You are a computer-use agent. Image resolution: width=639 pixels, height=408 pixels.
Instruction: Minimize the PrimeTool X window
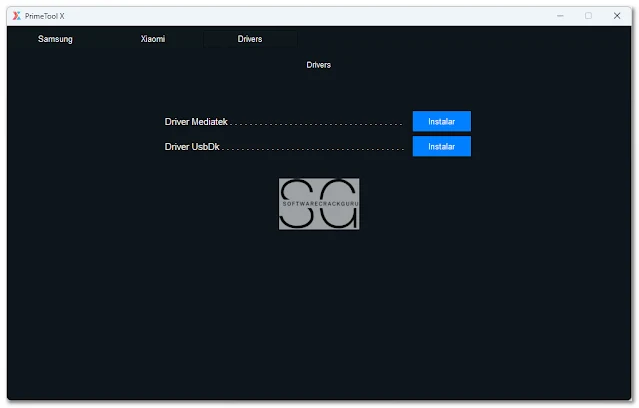[x=560, y=16]
